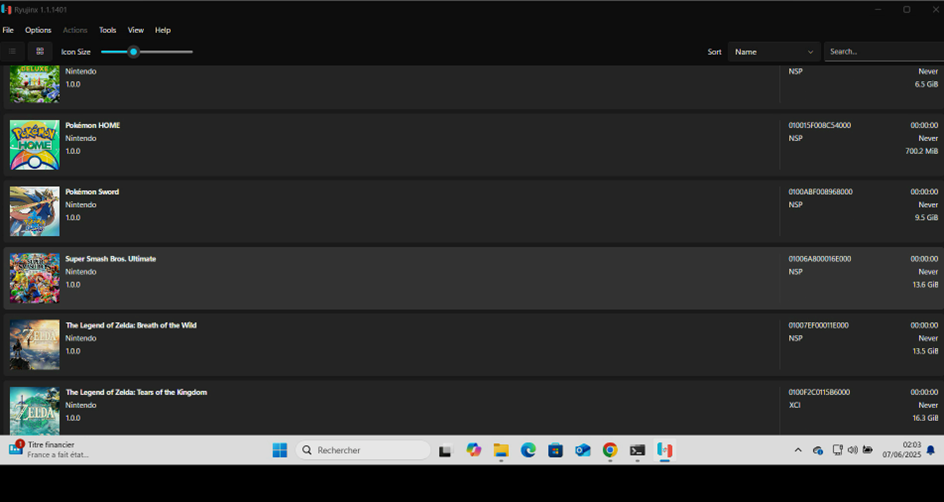This screenshot has width=944, height=502.
Task: Switch to list view layout
Action: 12,52
